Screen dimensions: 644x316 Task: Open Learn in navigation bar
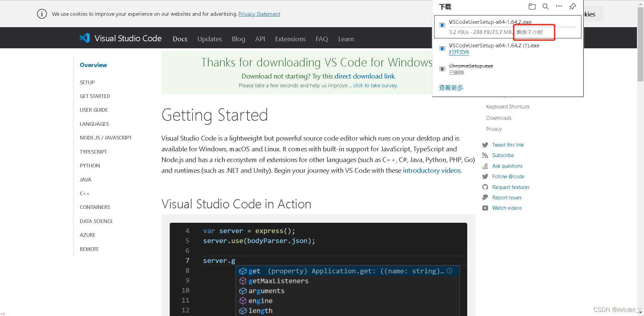pyautogui.click(x=346, y=39)
